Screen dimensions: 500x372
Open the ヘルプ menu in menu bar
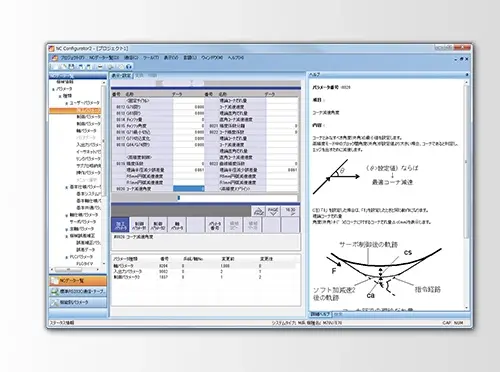(236, 58)
